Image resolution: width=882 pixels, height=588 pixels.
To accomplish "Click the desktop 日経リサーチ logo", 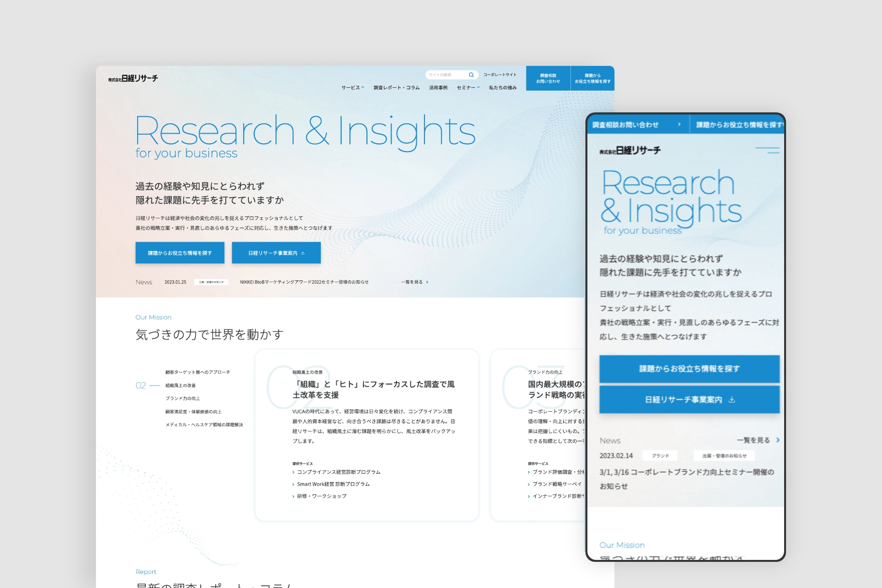I will (x=133, y=78).
